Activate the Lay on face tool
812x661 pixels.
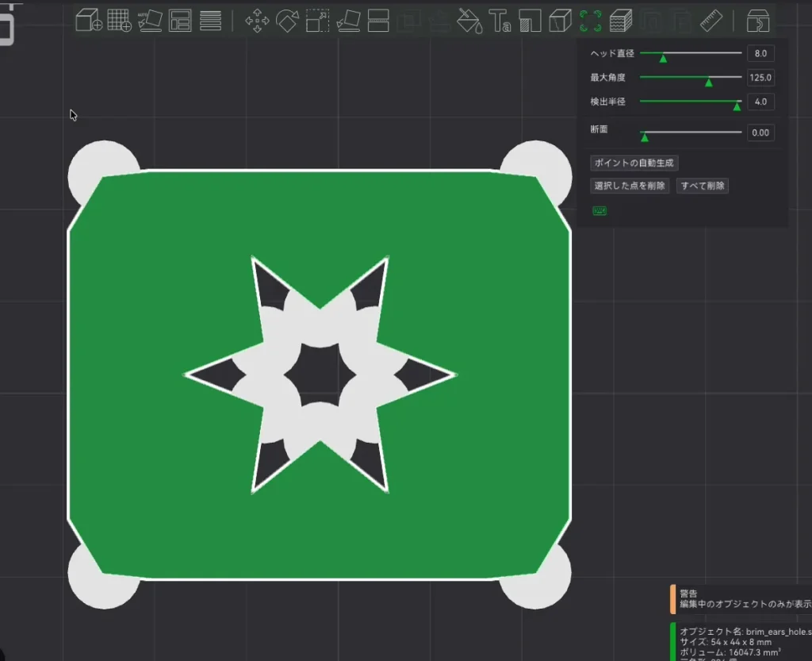349,21
